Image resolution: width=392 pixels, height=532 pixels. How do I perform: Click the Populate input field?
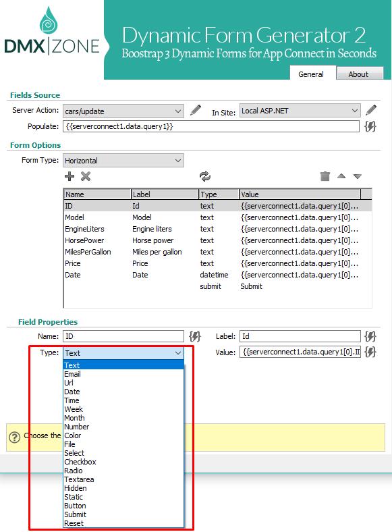[211, 126]
